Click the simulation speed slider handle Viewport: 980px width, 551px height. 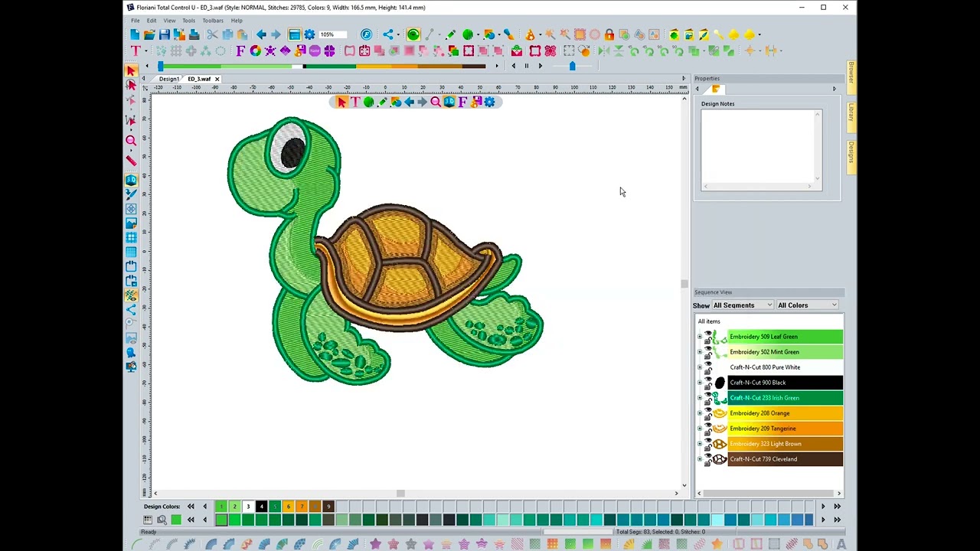click(x=572, y=66)
